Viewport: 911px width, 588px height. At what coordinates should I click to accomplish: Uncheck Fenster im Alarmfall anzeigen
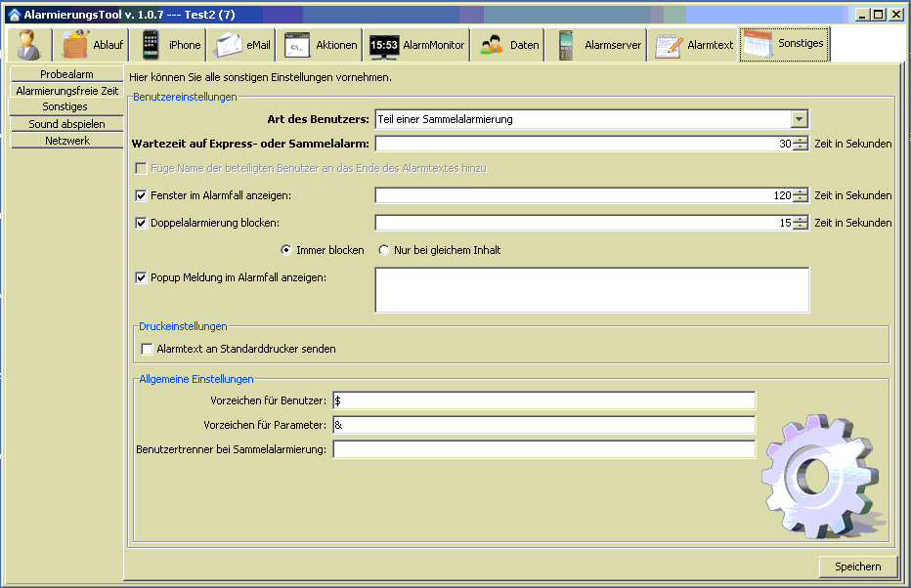pos(142,196)
